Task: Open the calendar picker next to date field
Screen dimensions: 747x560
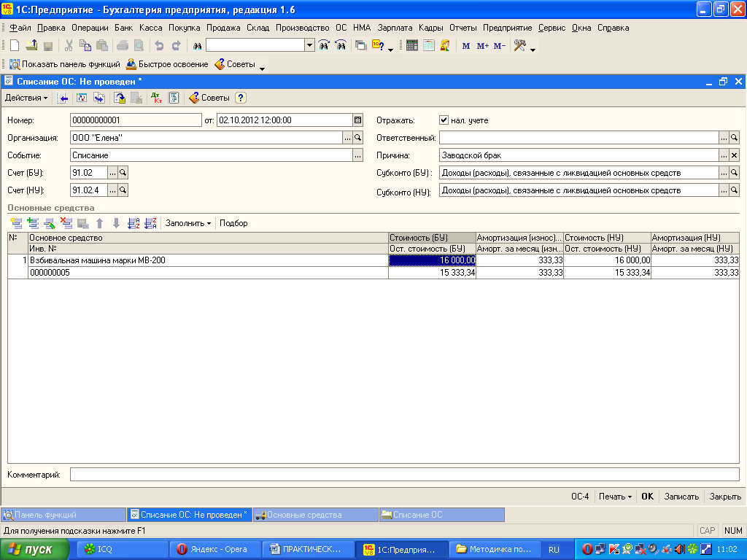Action: (357, 120)
